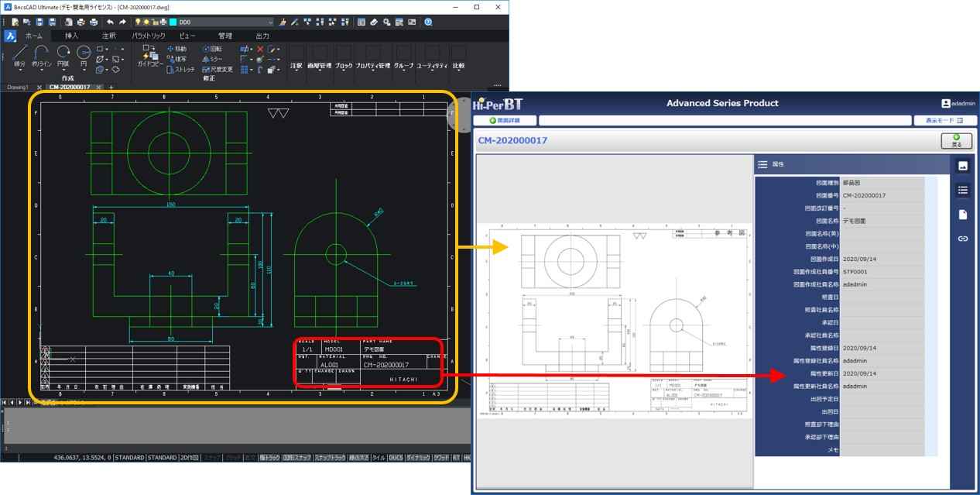
Task: Toggle 線の太さ in the status bar
Action: [x=358, y=458]
